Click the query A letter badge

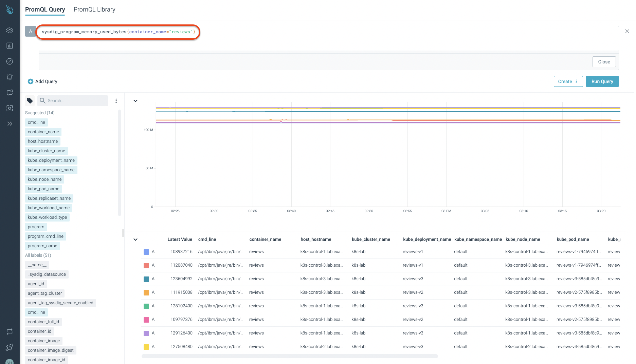pos(31,31)
